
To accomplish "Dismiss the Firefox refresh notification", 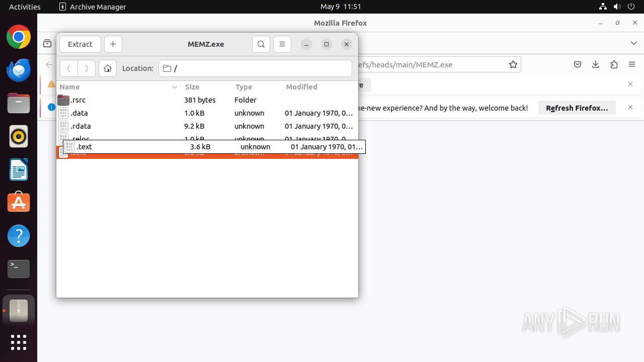I will 630,107.
